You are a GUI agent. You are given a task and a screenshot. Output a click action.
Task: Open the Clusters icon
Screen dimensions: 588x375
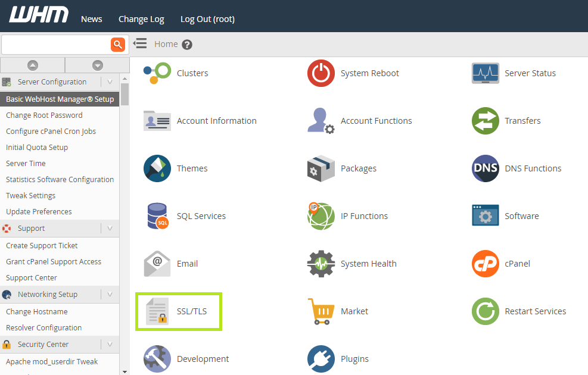click(x=157, y=73)
